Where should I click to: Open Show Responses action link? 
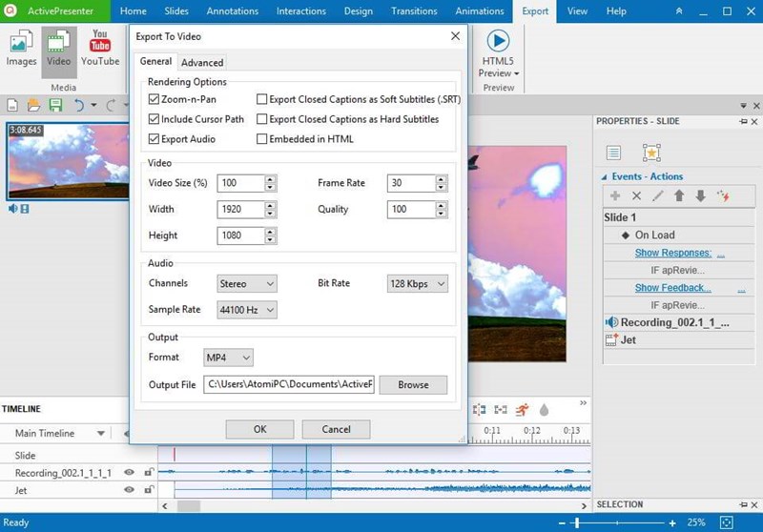pyautogui.click(x=673, y=253)
